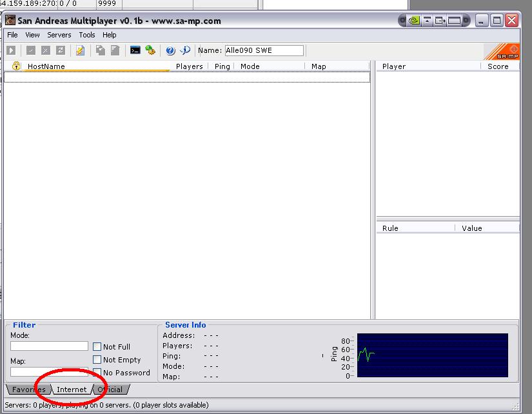532x414 pixels.
Task: Click the Connect play arrow toolbar icon
Action: pos(11,50)
